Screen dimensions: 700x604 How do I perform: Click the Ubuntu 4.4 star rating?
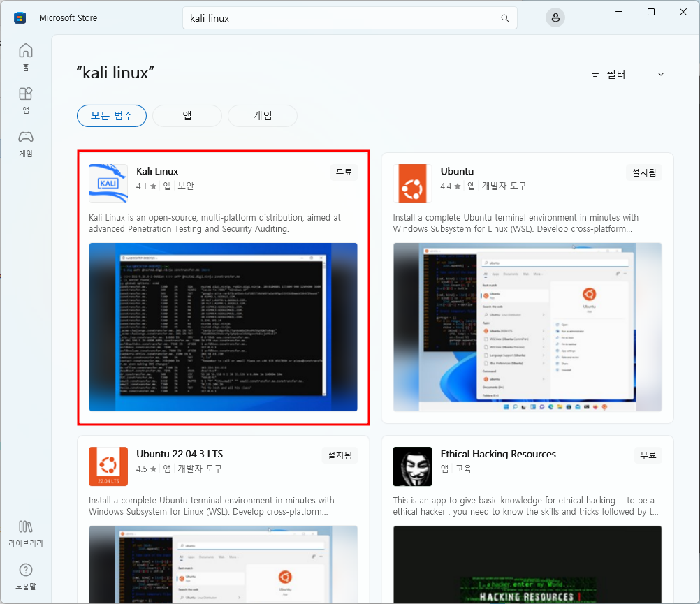451,186
